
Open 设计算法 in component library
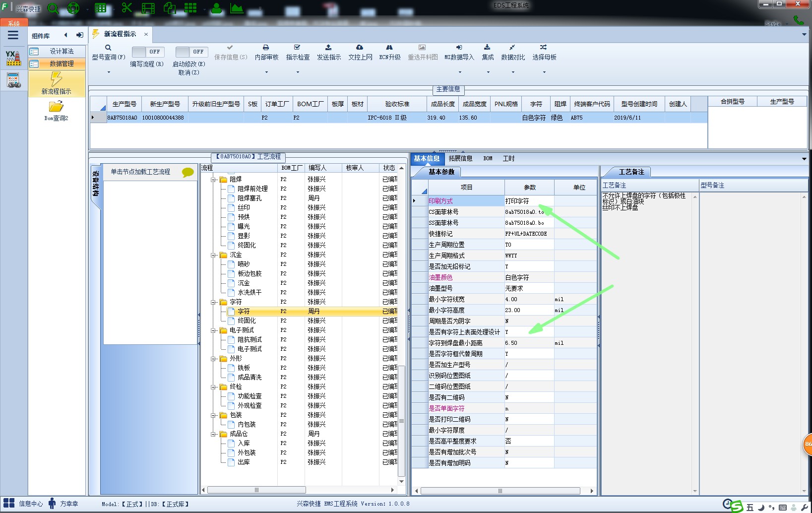(57, 51)
